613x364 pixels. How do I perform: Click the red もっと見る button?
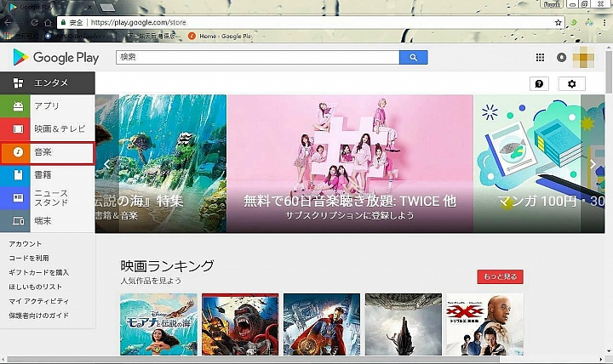(x=500, y=276)
